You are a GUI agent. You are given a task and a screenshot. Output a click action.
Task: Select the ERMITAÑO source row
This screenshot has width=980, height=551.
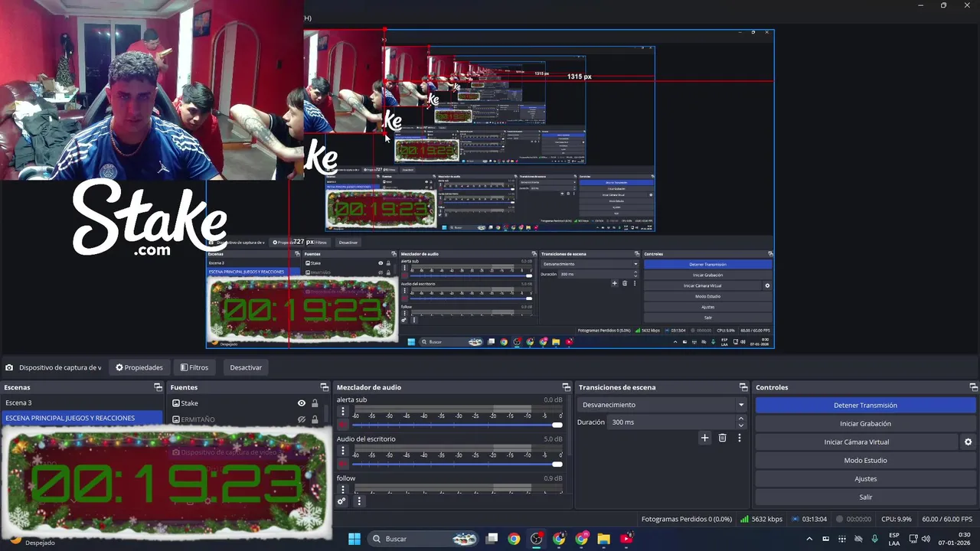click(245, 419)
